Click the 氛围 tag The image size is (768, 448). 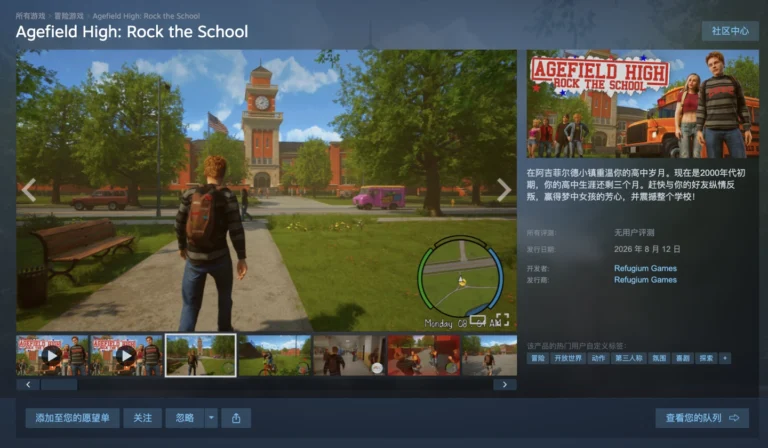click(659, 358)
